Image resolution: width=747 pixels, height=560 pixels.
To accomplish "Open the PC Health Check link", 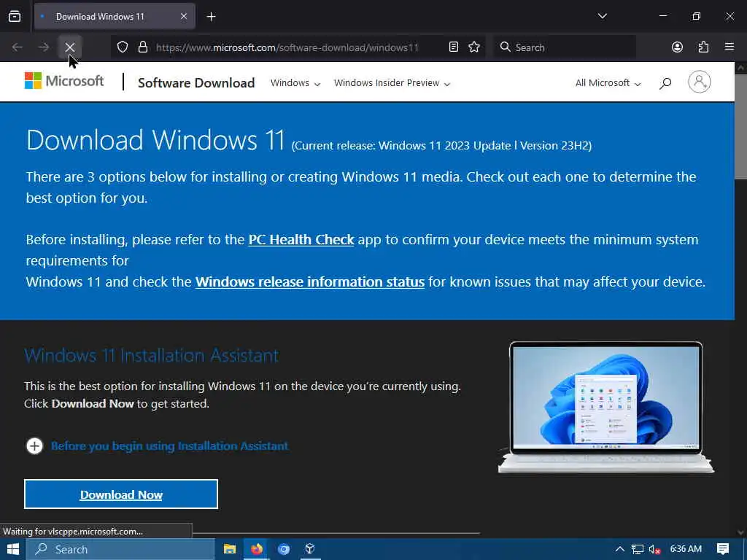I will coord(301,239).
